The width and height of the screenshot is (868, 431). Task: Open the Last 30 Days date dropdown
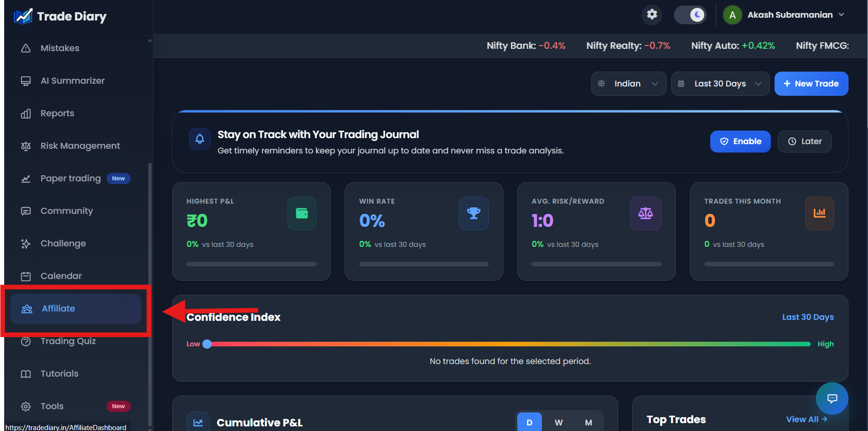720,84
